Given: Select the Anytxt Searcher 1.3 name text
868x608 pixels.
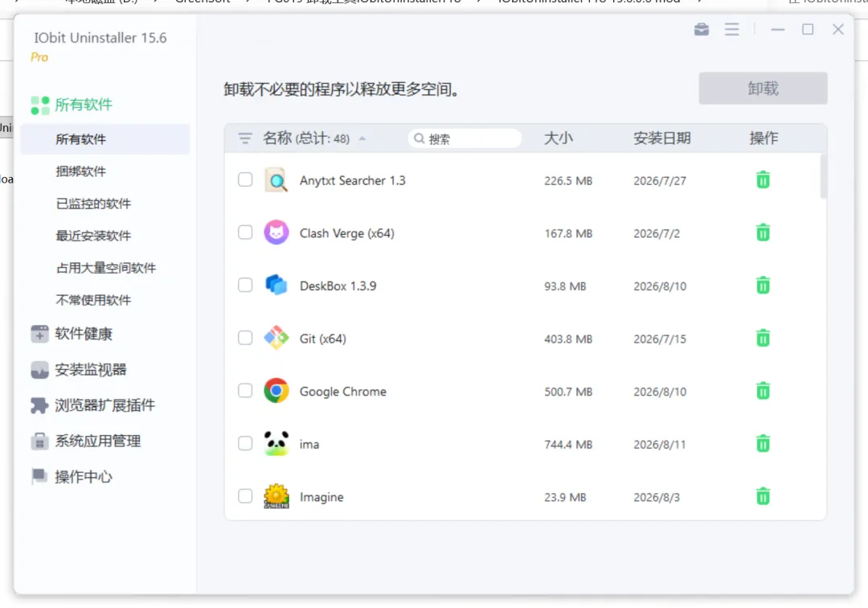Looking at the screenshot, I should point(353,180).
